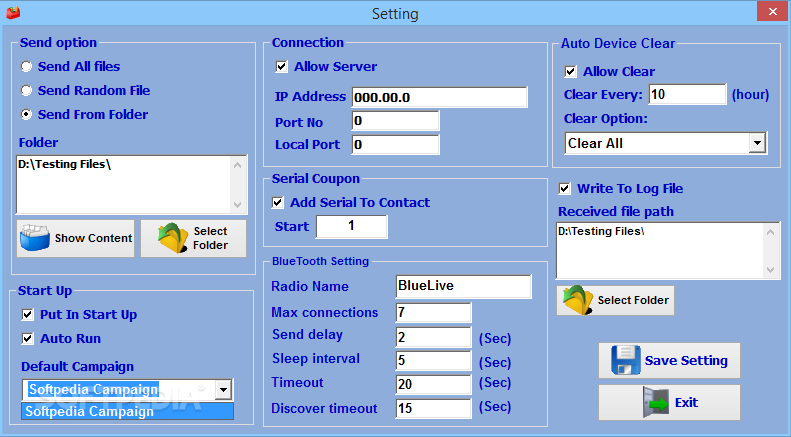Click the floppy disk Save Setting icon
Screen dimensions: 791x437
pyautogui.click(x=626, y=360)
